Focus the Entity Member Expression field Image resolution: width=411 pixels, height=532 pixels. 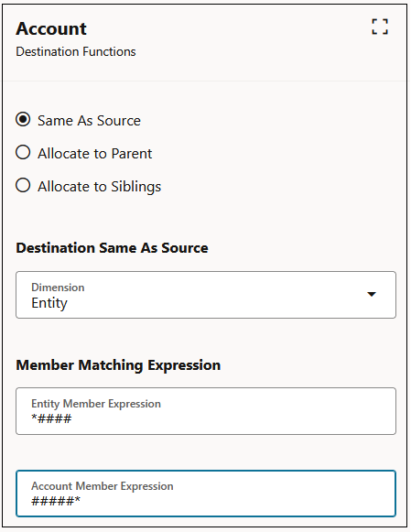pos(206,411)
